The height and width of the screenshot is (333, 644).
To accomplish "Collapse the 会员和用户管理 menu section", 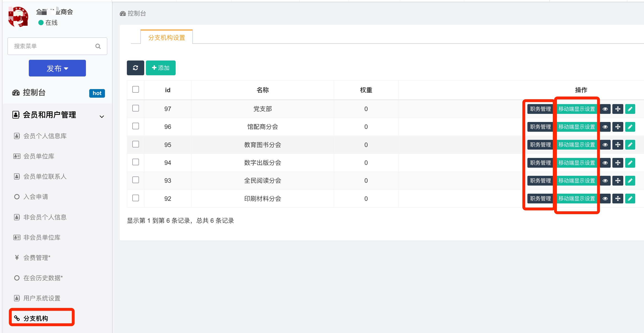I will (101, 116).
